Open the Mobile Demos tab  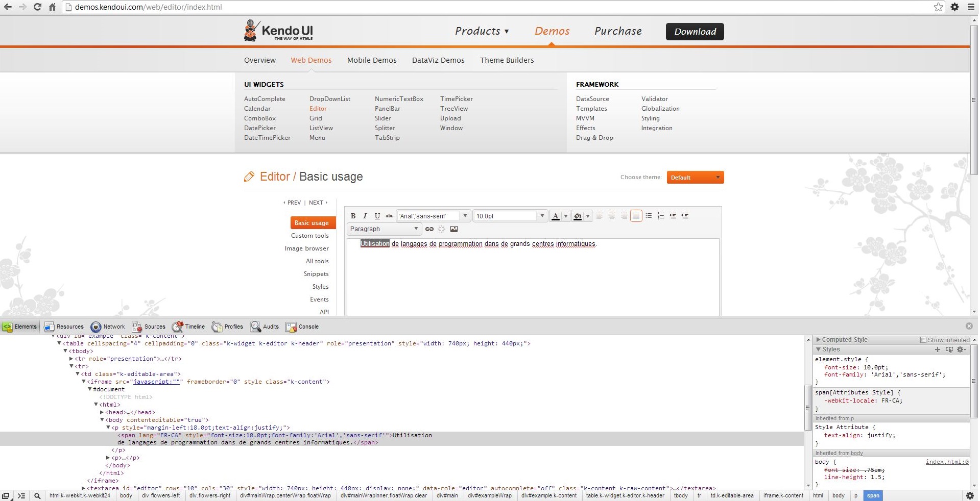click(372, 60)
